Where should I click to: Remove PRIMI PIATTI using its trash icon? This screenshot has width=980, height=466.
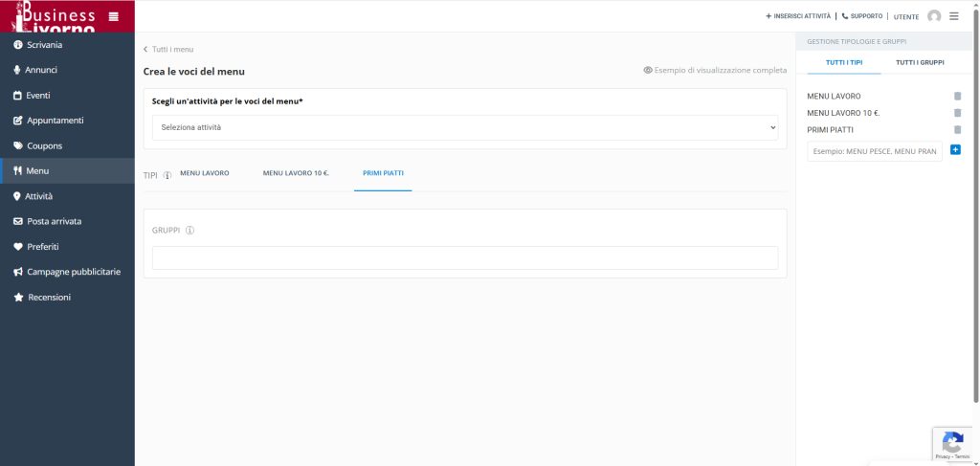[x=957, y=130]
